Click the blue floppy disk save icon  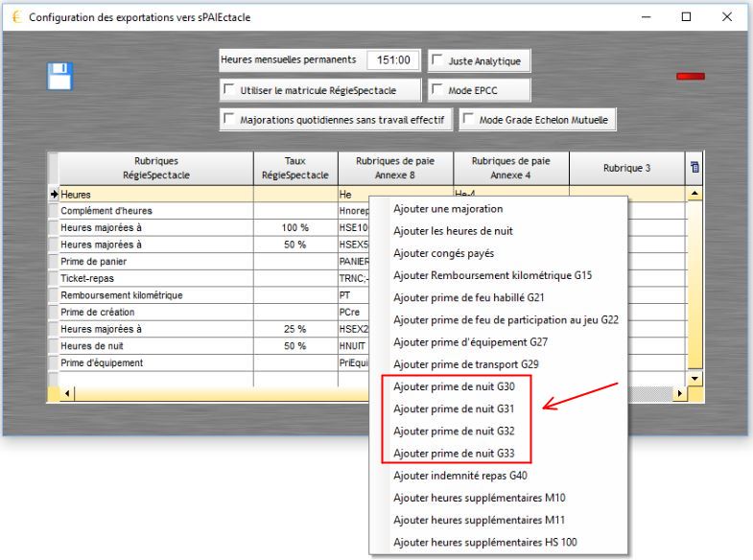60,77
